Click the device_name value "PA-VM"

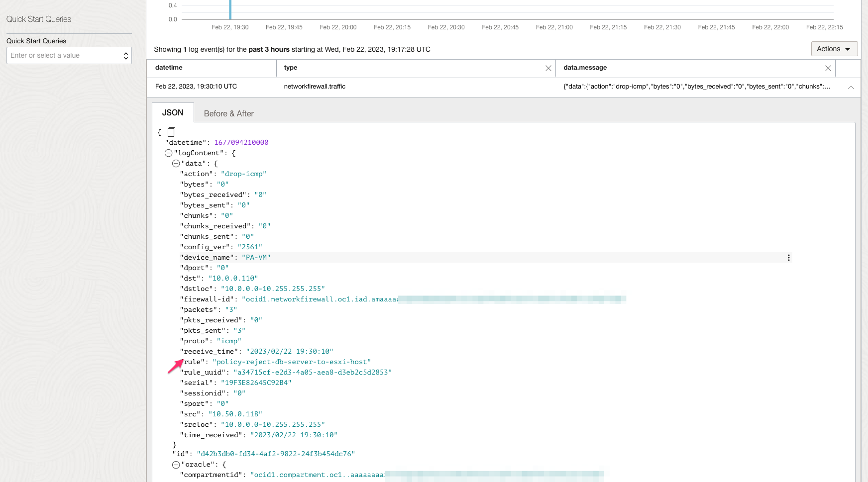256,258
